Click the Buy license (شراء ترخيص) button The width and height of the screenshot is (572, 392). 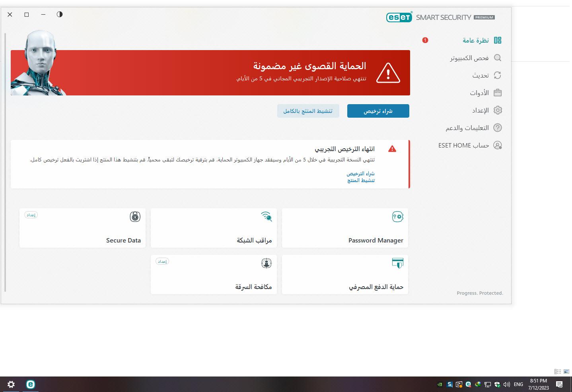click(x=378, y=111)
